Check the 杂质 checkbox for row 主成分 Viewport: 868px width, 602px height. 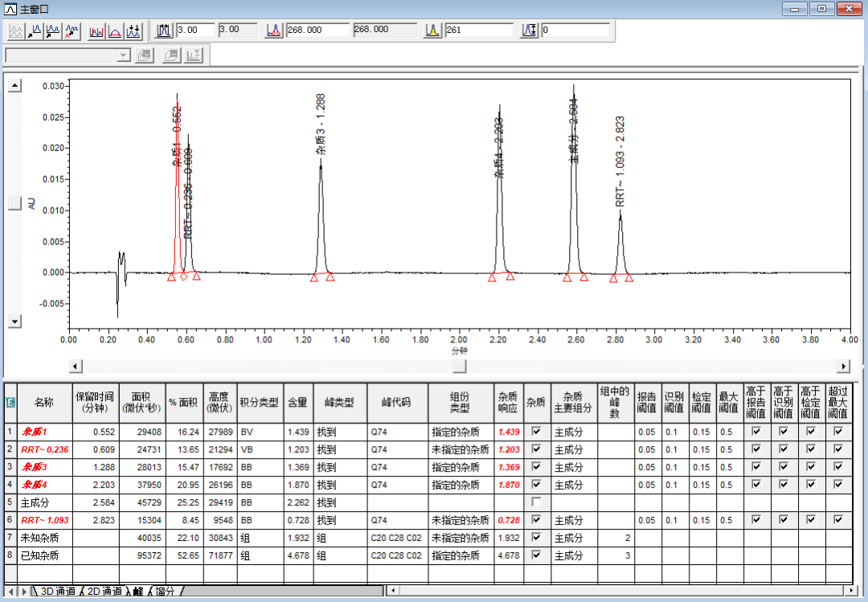click(536, 502)
